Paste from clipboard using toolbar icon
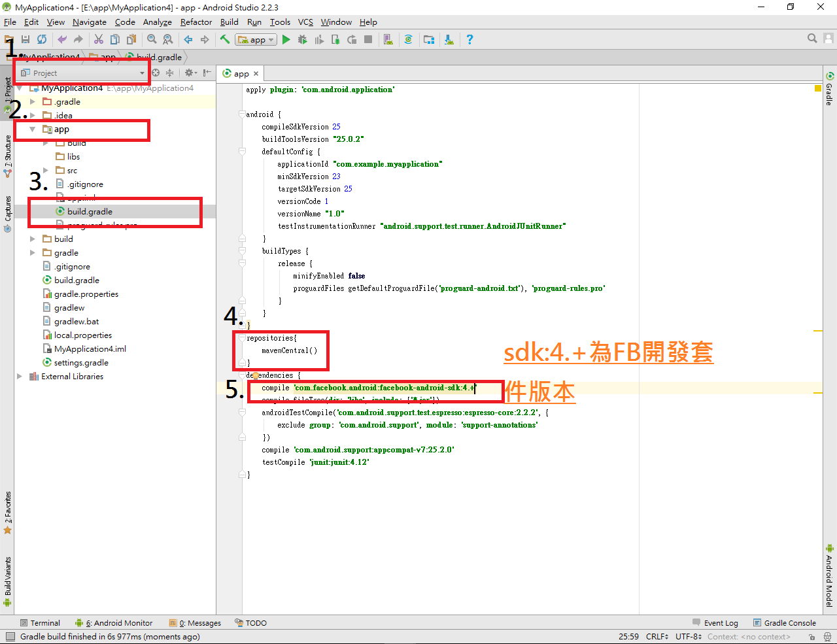Image resolution: width=837 pixels, height=644 pixels. pos(131,39)
